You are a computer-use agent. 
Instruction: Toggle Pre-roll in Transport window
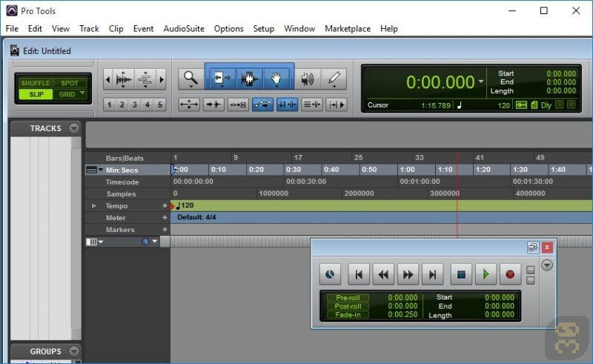pyautogui.click(x=348, y=297)
